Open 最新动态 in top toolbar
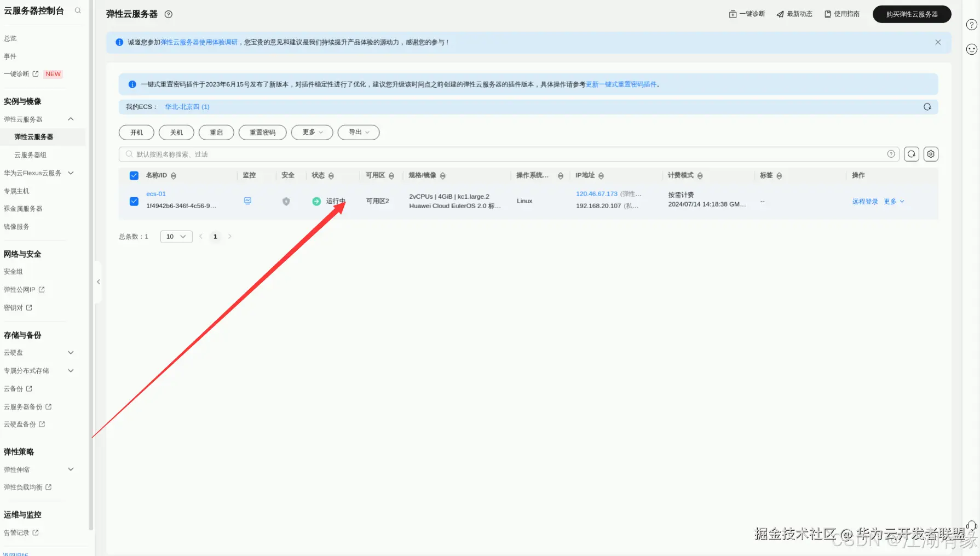 tap(794, 14)
